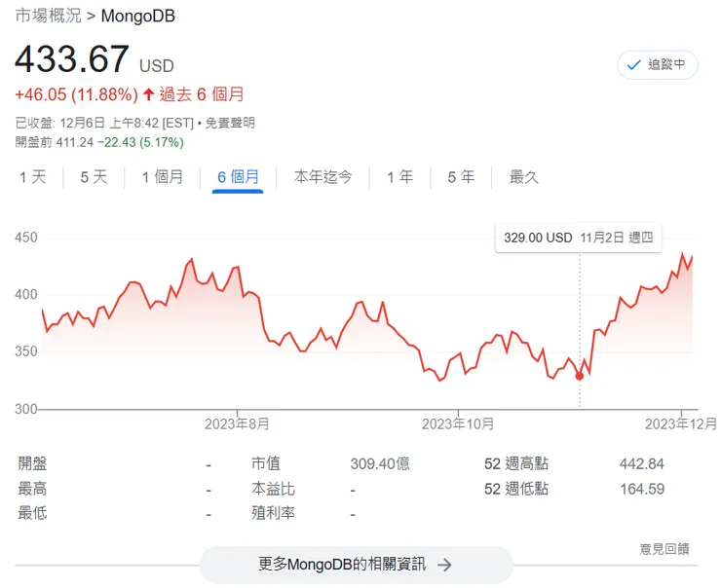Viewport: 721px width, 588px height.
Task: Click the 400 y-axis label
Action: [26, 294]
